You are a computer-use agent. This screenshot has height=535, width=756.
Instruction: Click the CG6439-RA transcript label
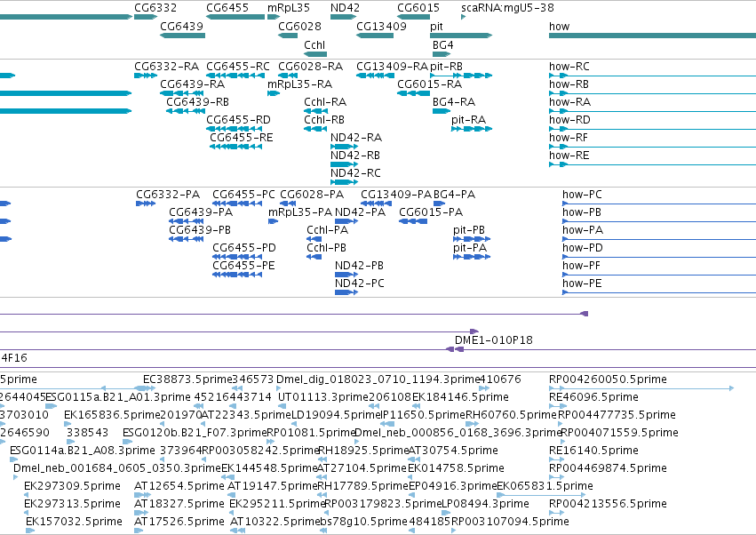[x=193, y=84]
